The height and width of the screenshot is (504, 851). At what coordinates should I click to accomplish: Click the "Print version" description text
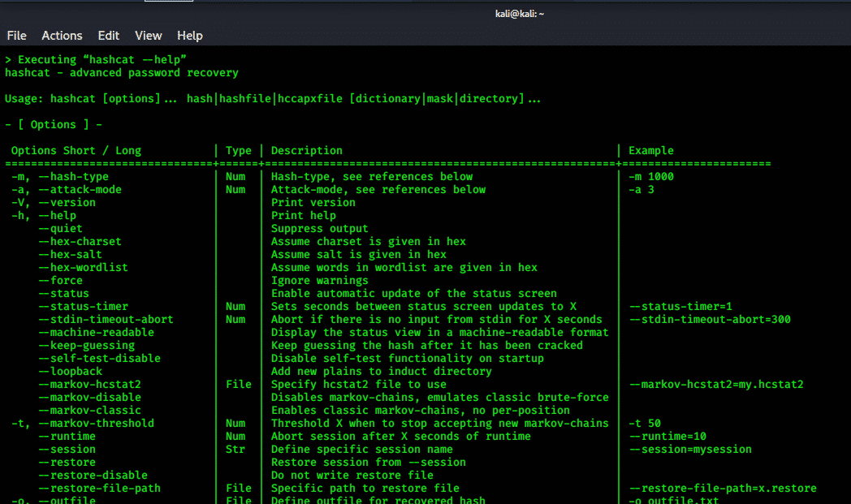tap(313, 203)
